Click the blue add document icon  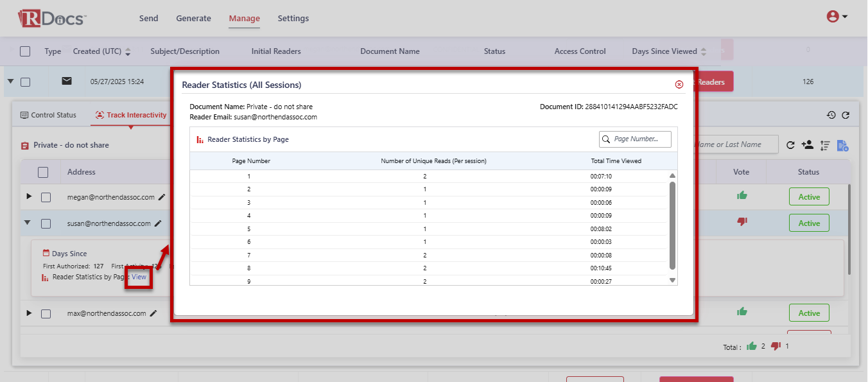click(x=843, y=146)
